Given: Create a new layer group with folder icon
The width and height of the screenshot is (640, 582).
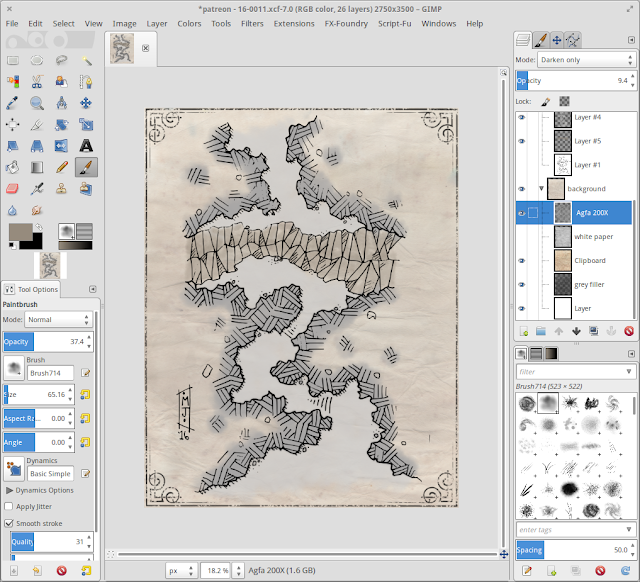Looking at the screenshot, I should tap(540, 331).
